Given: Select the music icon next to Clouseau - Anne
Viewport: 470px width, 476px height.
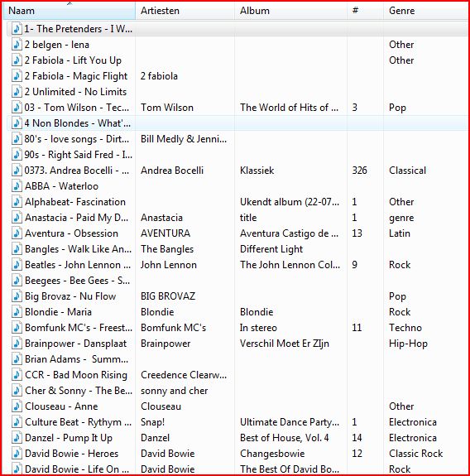Looking at the screenshot, I should (x=17, y=406).
